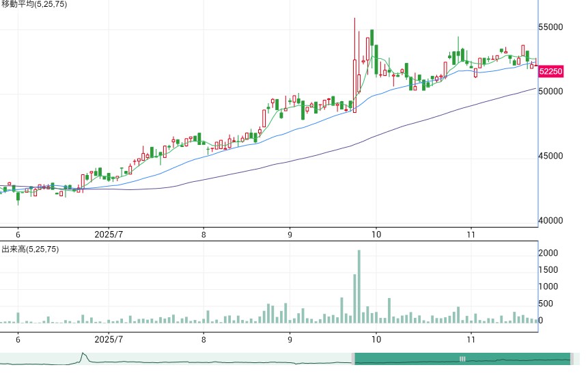Click the 移動平均(5,25,75) indicator label
The image size is (588, 376).
tap(33, 5)
